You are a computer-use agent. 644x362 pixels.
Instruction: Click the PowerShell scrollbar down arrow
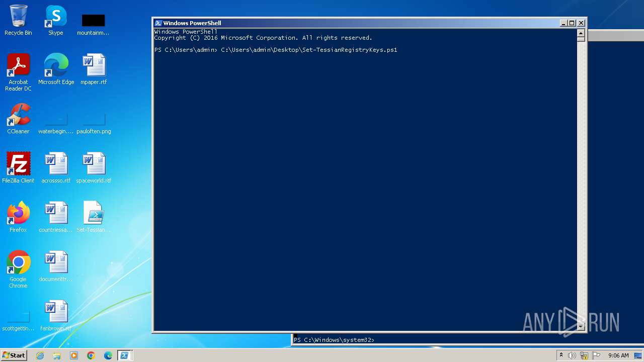tap(581, 327)
